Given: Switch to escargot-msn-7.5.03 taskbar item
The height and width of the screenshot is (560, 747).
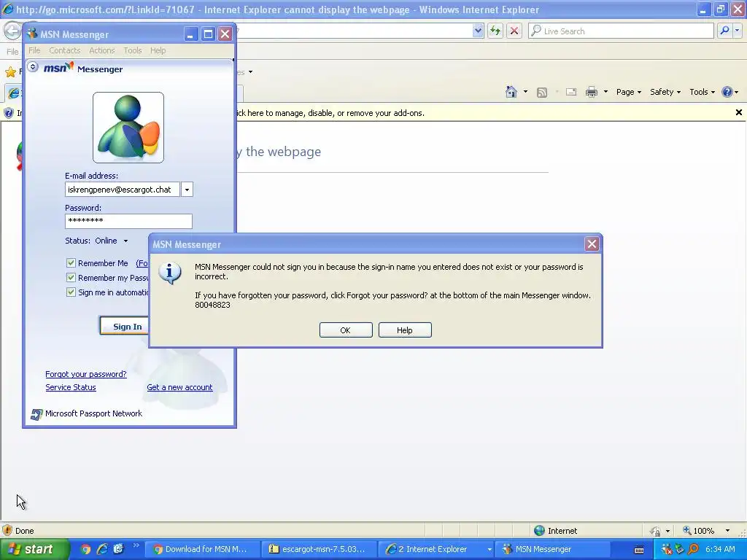Looking at the screenshot, I should pyautogui.click(x=318, y=550).
